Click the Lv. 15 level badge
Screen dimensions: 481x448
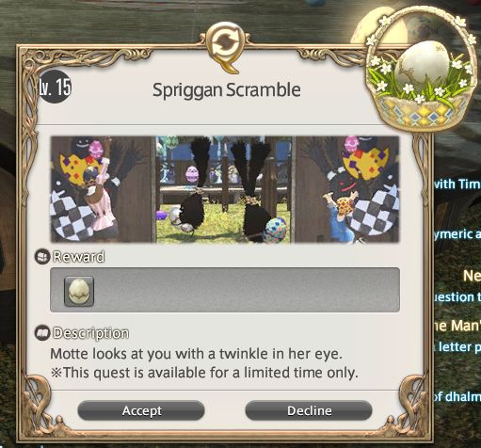[x=56, y=87]
